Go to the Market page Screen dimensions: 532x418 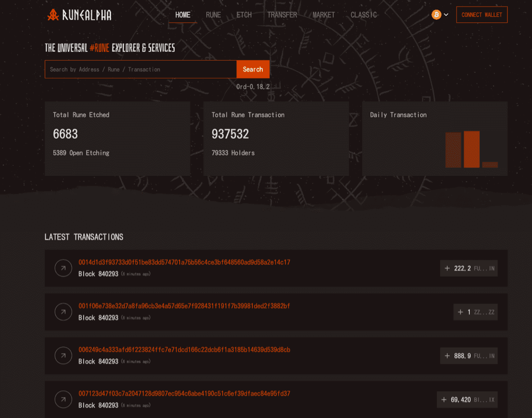[x=323, y=15]
